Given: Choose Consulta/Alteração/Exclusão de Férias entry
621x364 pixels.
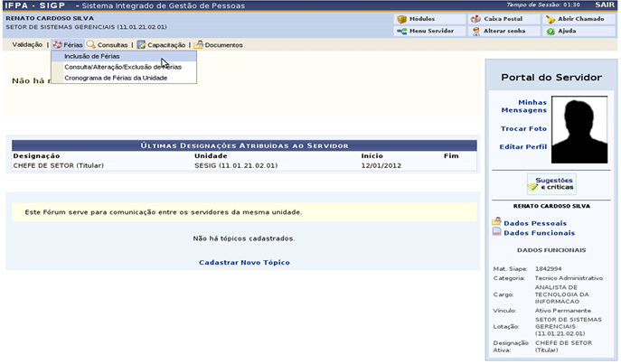Looking at the screenshot, I should tap(124, 67).
